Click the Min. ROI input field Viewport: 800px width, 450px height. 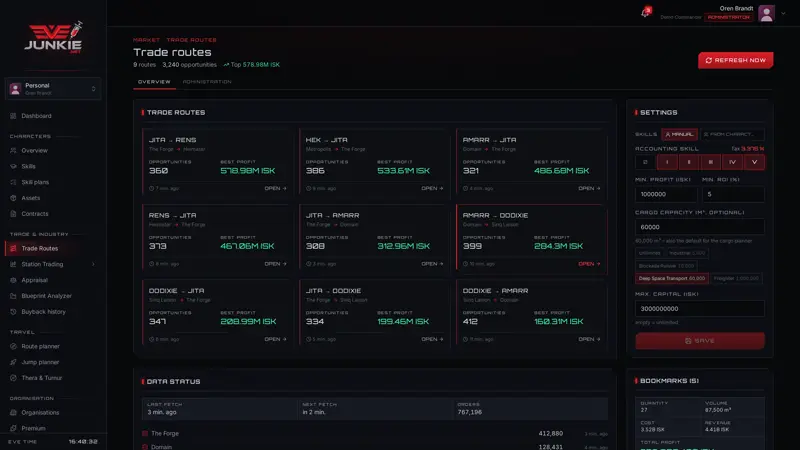(x=733, y=194)
